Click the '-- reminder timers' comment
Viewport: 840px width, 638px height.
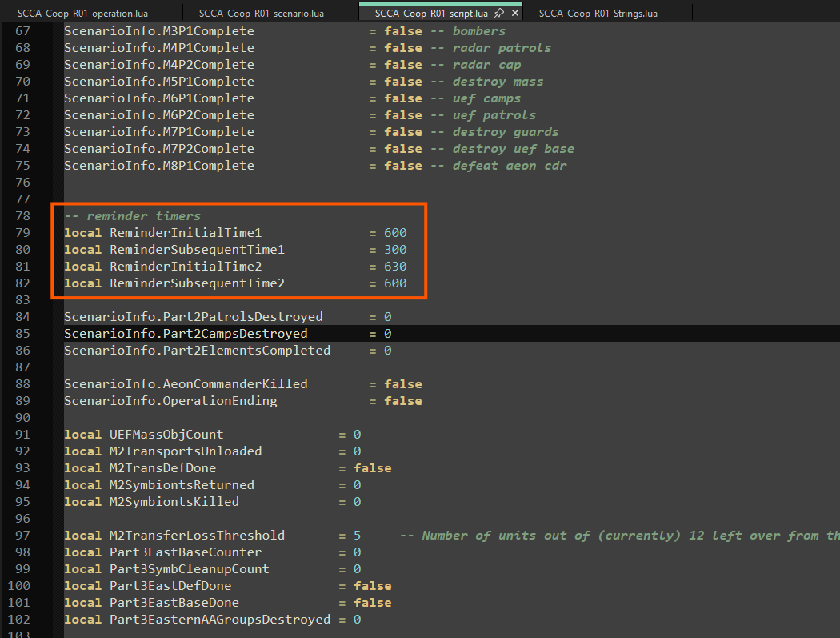[132, 216]
